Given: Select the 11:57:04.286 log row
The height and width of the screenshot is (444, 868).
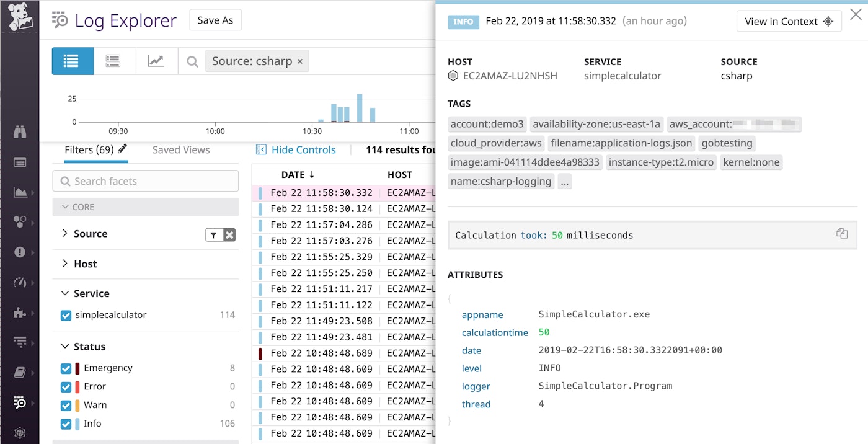Looking at the screenshot, I should point(344,225).
